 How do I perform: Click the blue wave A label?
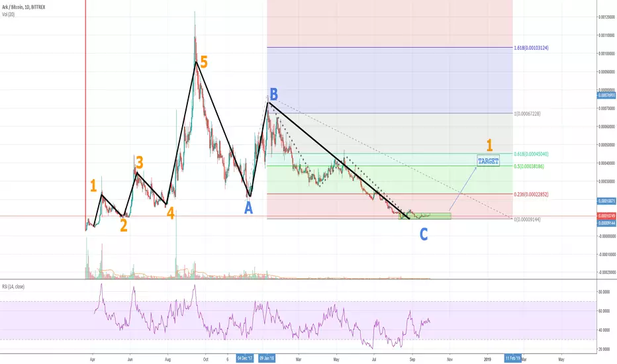(248, 208)
